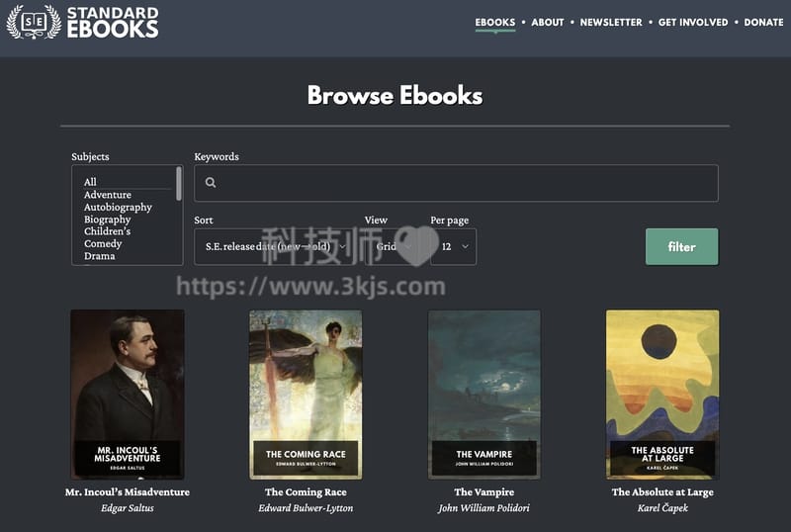791x532 pixels.
Task: Expand the Sort dropdown
Action: [276, 247]
